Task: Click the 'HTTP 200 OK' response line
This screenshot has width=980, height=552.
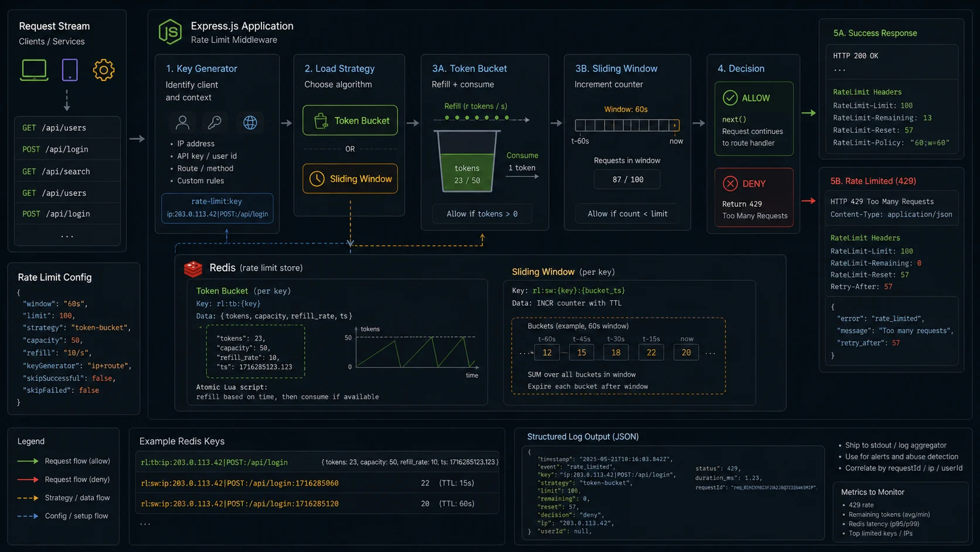Action: 856,56
